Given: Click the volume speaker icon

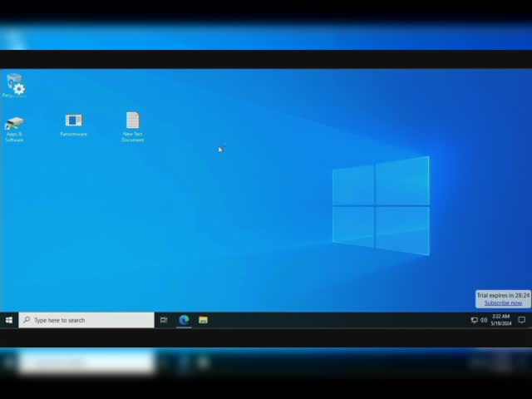Looking at the screenshot, I should 484,320.
